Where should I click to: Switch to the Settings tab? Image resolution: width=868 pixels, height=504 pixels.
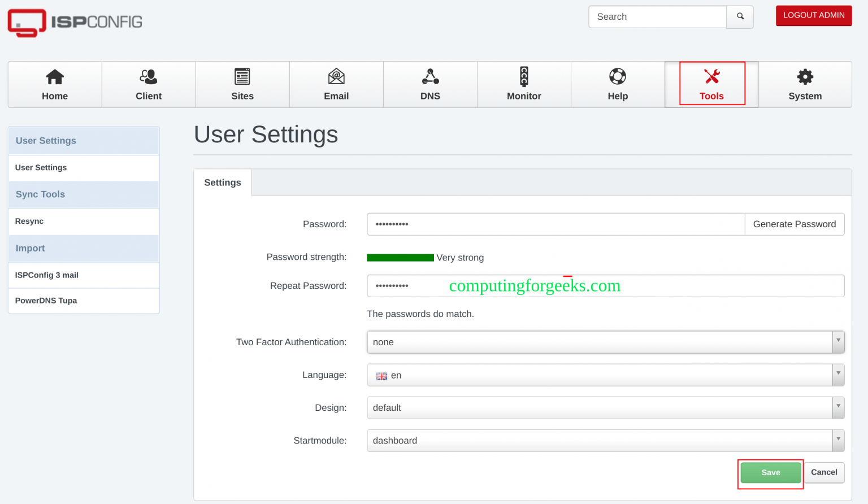tap(222, 182)
